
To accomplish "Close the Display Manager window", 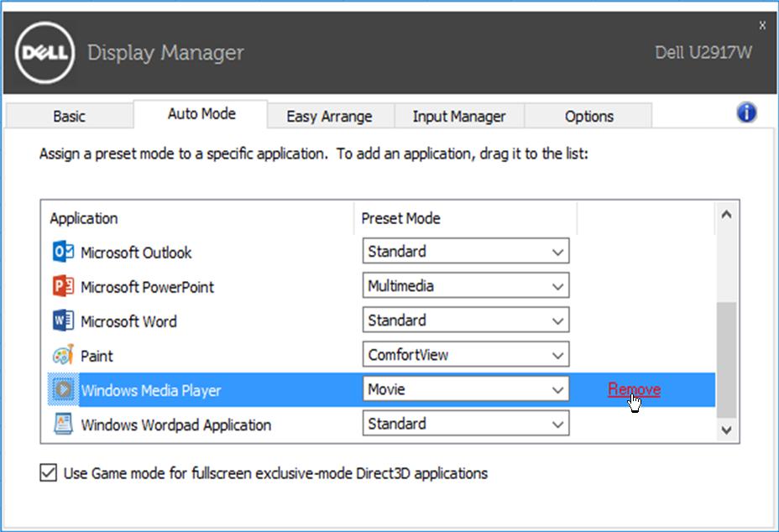I will [762, 25].
